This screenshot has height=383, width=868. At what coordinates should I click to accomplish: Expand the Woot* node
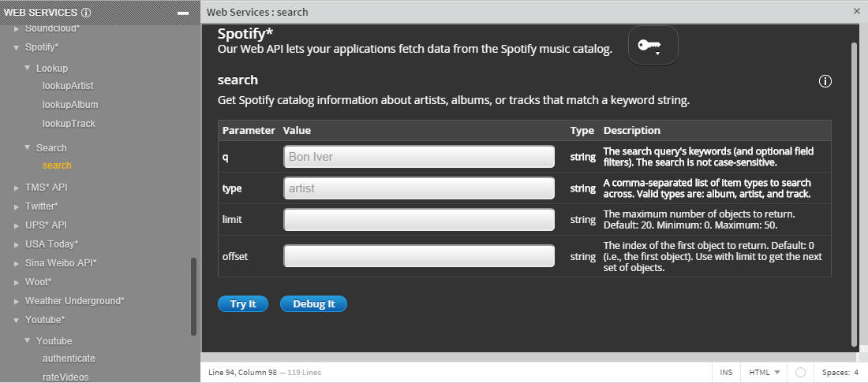click(x=17, y=282)
